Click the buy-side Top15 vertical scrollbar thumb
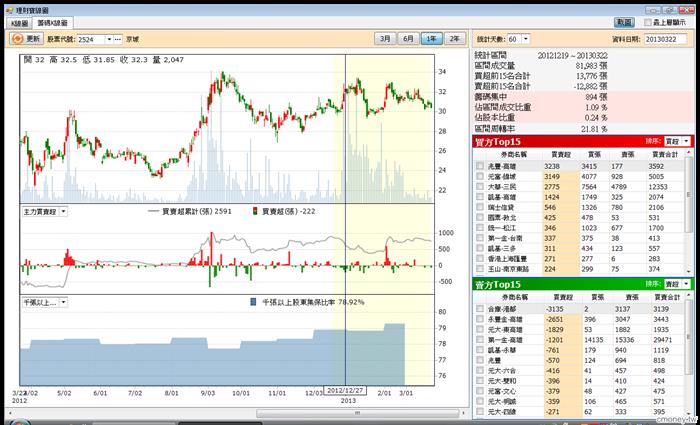 pos(689,195)
